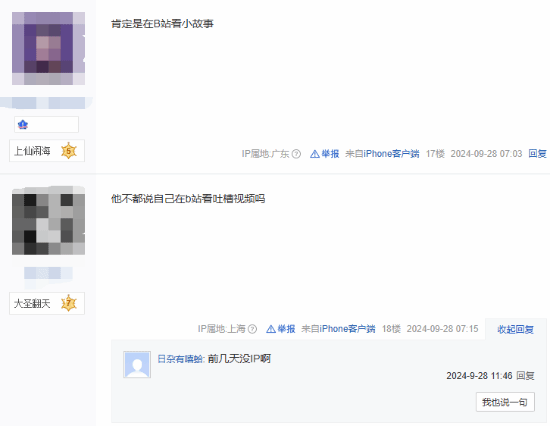The image size is (550, 426).
Task: Collapse replies with 收起回复
Action: (x=515, y=329)
